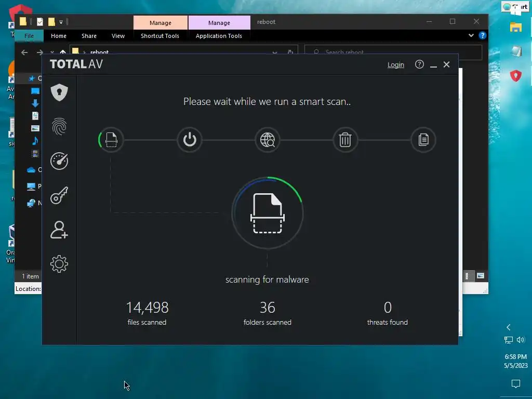Click the Login link in TotalAV
Viewport: 532px width, 399px height.
coord(395,65)
